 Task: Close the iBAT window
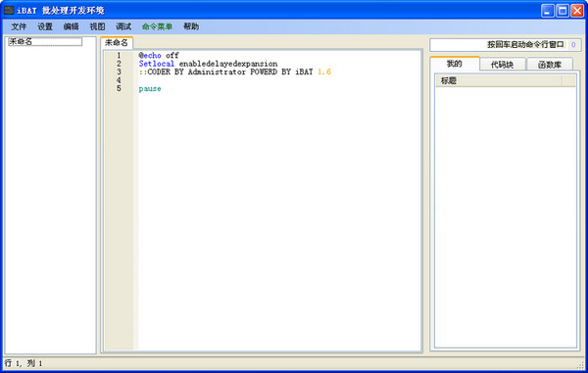point(577,11)
